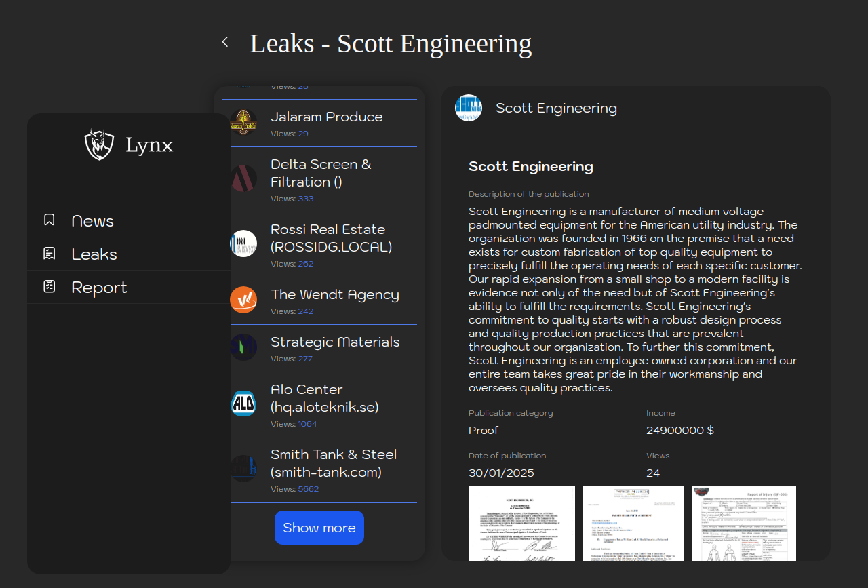Open the Strategic Materials list entry
The width and height of the screenshot is (868, 588).
click(335, 342)
